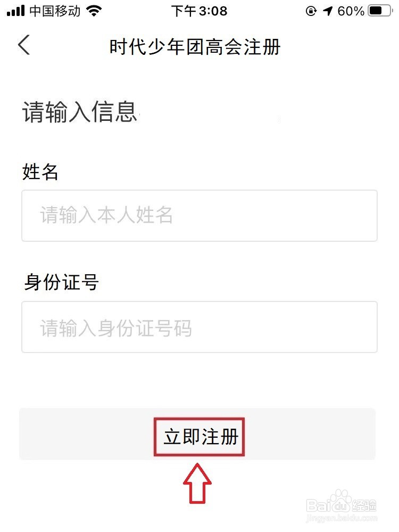Image resolution: width=399 pixels, height=532 pixels.
Task: Tap the 请输入身份证号码 ID field
Action: click(x=199, y=327)
